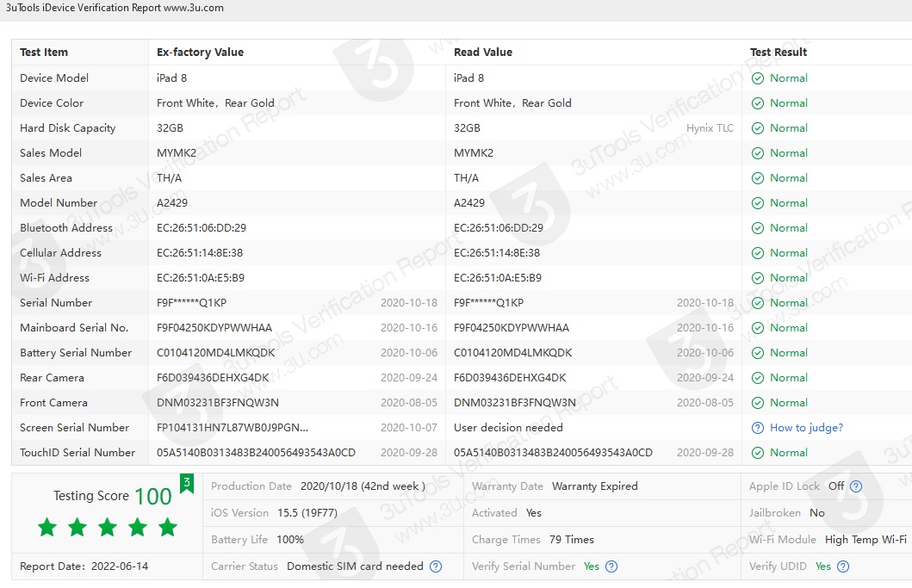
Task: Click the Charge Times 79 Times value
Action: coord(572,540)
